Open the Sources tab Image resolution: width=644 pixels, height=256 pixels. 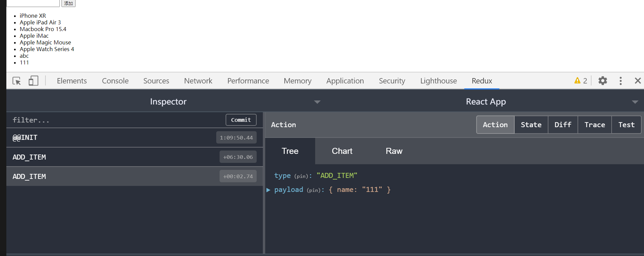click(156, 81)
